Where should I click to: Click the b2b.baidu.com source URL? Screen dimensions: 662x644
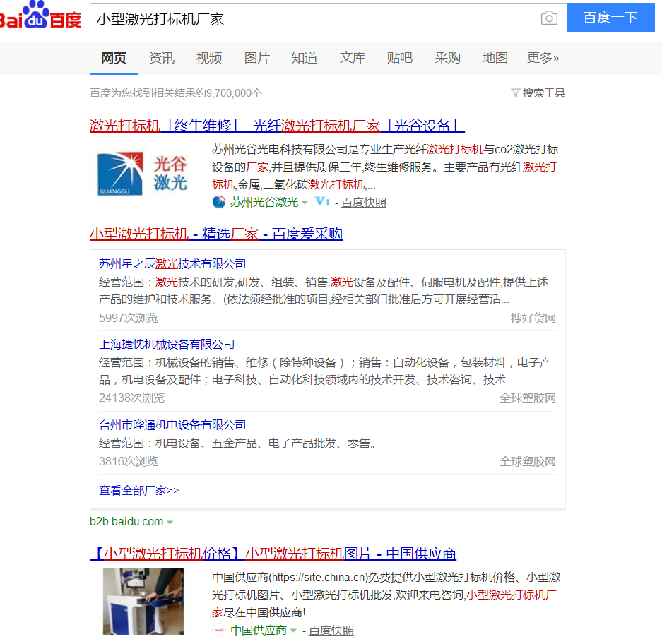[126, 522]
